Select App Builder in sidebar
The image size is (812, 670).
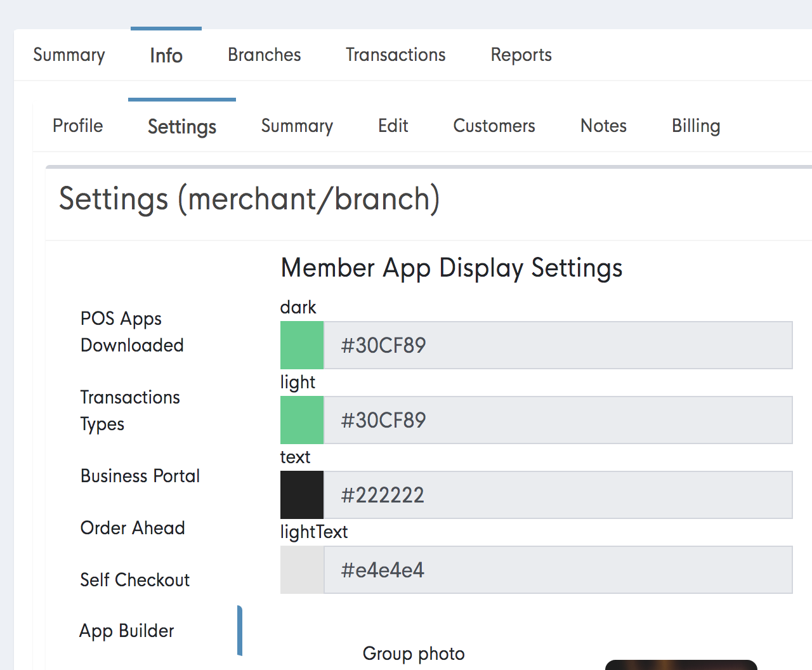tap(127, 631)
